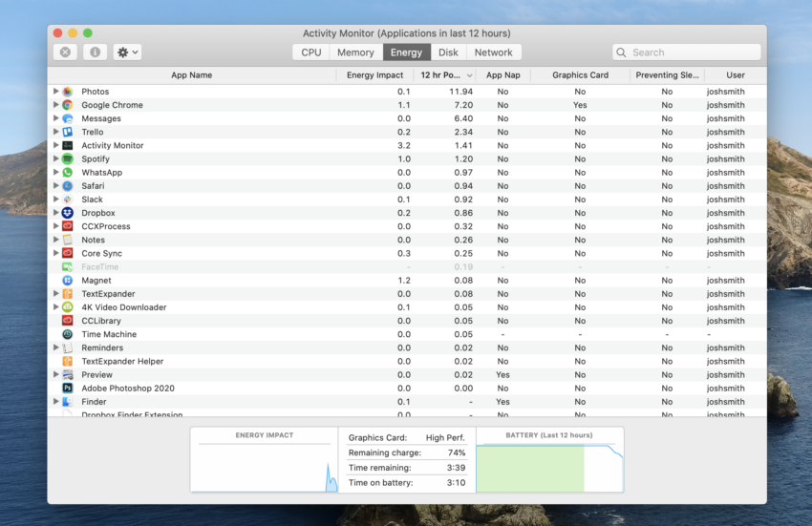
Task: Force quit the process with the X toolbar button
Action: [65, 53]
